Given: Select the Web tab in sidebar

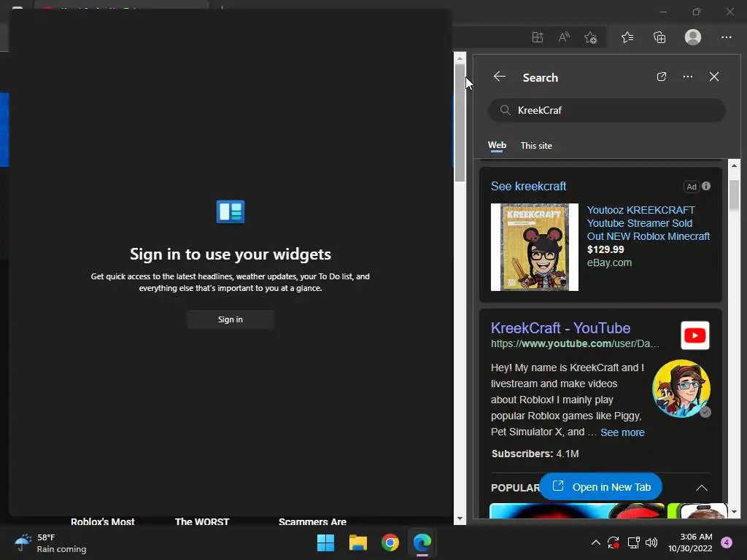Looking at the screenshot, I should coord(496,146).
